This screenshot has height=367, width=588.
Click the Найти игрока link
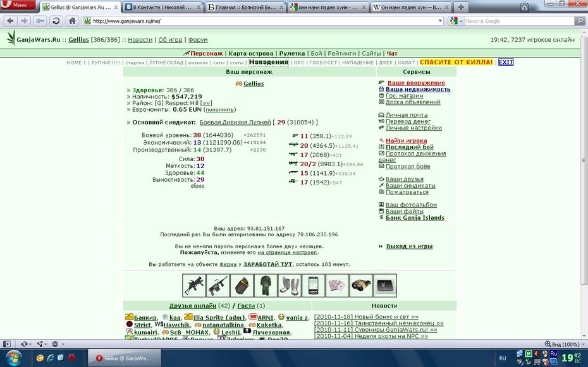(406, 141)
